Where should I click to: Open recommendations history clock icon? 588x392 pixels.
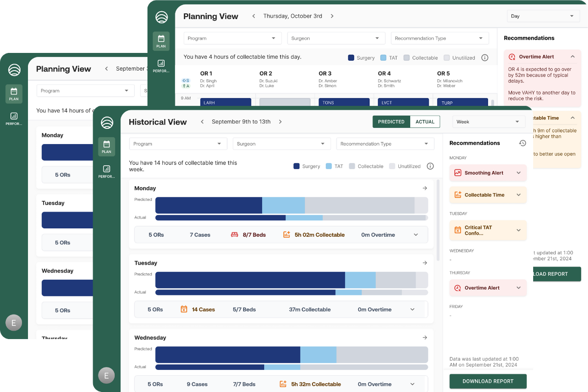(x=522, y=143)
